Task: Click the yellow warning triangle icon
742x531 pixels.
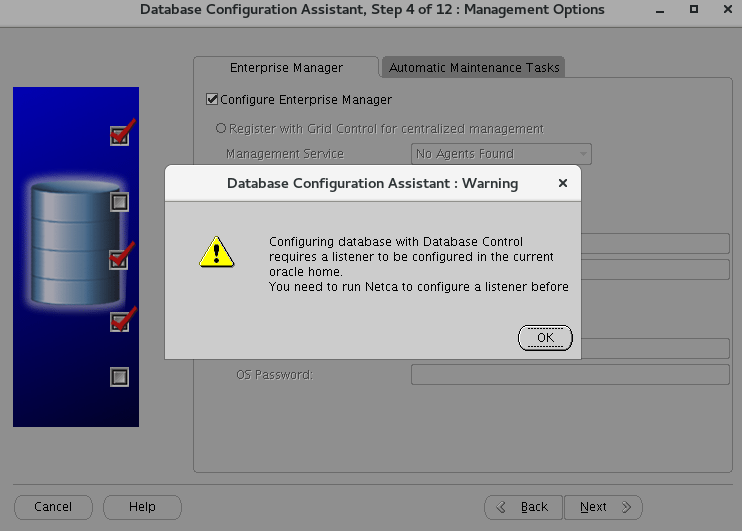Action: pos(217,252)
